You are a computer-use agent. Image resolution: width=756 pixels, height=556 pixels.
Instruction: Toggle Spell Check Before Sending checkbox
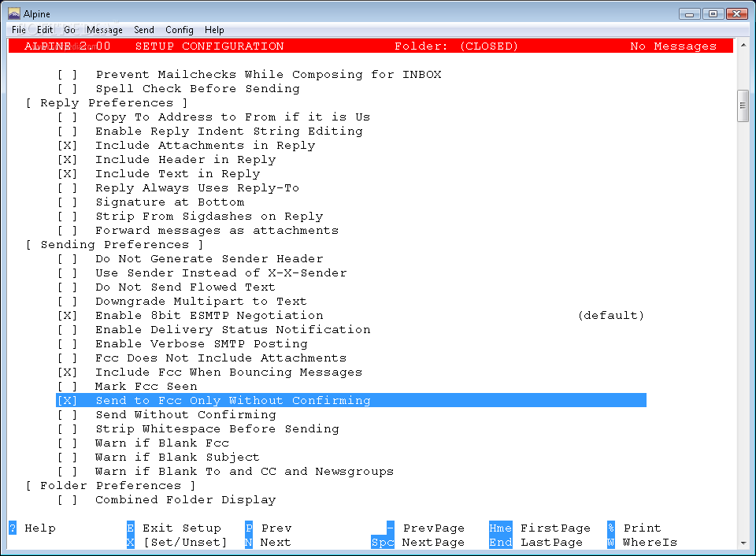pyautogui.click(x=67, y=89)
